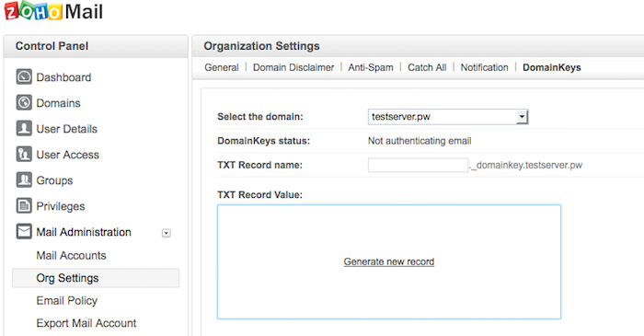This screenshot has width=644, height=336.
Task: Select Org Settings submenu item
Action: point(96,278)
